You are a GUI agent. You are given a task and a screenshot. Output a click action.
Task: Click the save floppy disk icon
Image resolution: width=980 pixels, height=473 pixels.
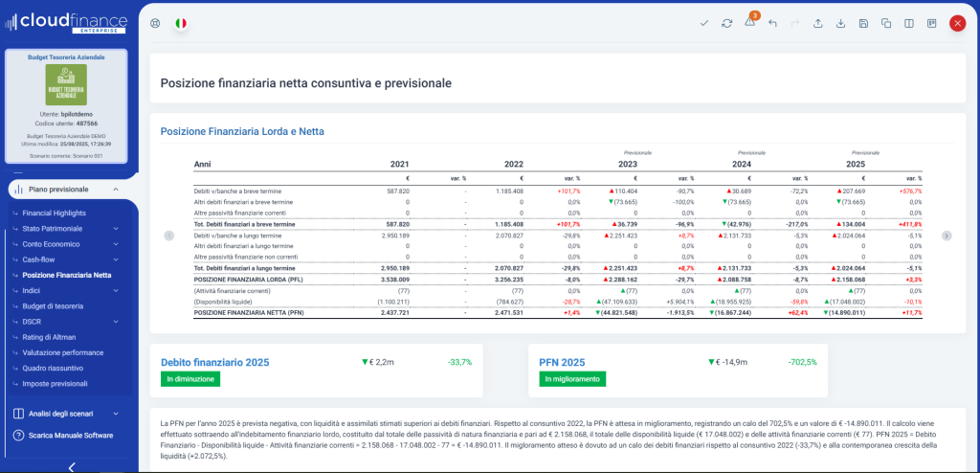tap(863, 23)
